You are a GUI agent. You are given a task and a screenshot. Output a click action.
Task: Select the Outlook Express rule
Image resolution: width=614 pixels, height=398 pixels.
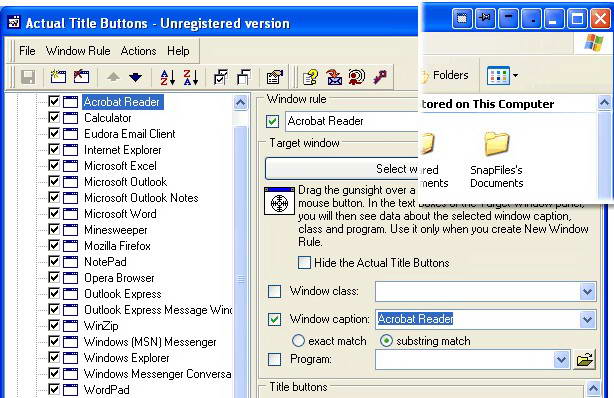point(123,294)
